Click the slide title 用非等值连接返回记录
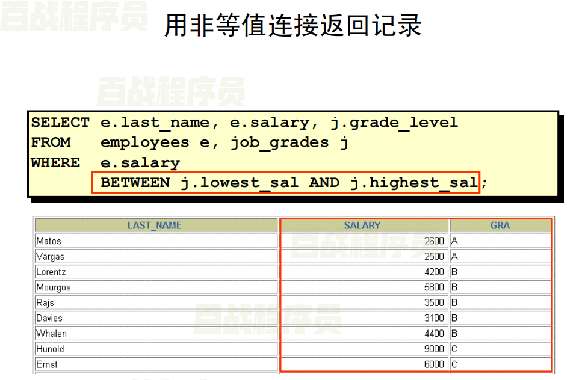The height and width of the screenshot is (380, 588). (293, 26)
